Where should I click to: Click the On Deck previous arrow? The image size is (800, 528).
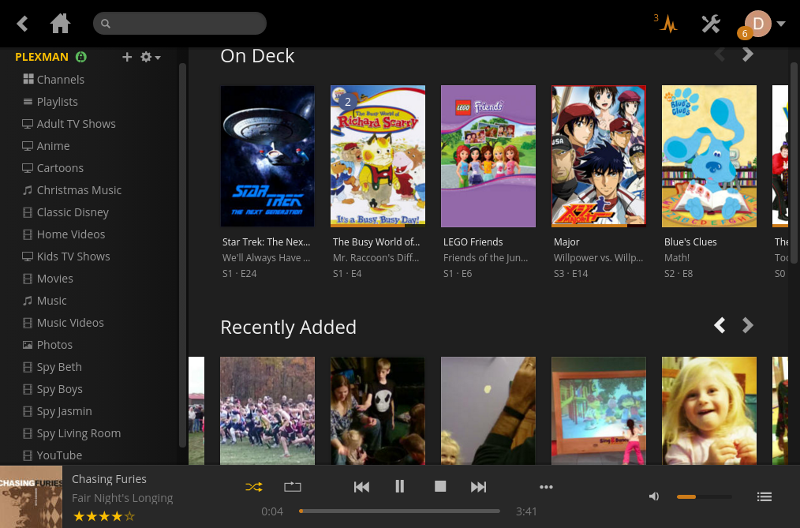[x=720, y=54]
